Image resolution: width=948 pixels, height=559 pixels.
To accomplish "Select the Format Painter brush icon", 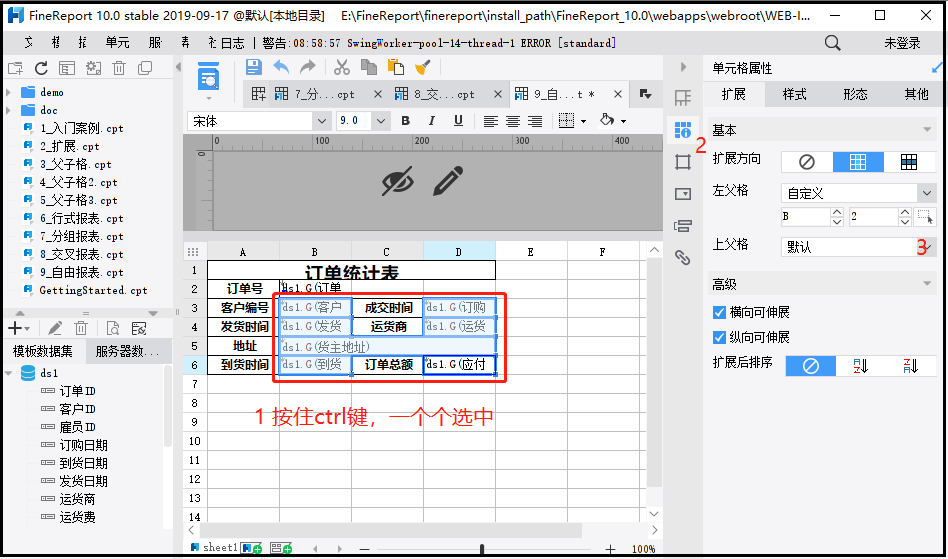I will (423, 67).
